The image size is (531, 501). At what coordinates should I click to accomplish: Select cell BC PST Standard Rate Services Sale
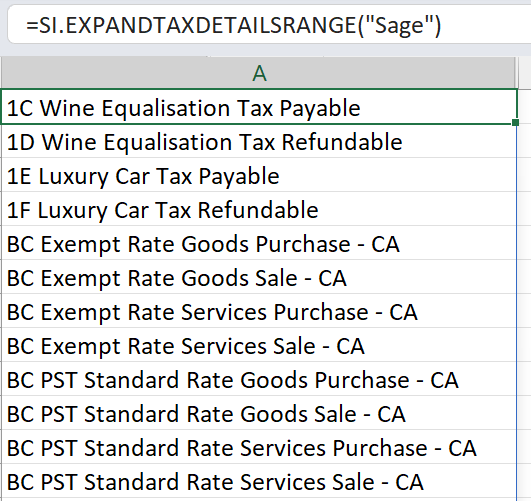[259, 481]
